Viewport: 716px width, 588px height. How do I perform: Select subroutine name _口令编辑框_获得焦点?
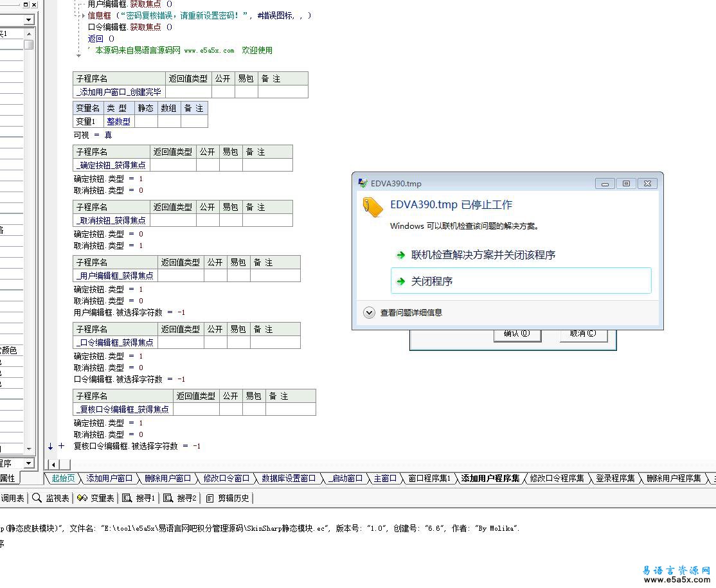pyautogui.click(x=115, y=342)
